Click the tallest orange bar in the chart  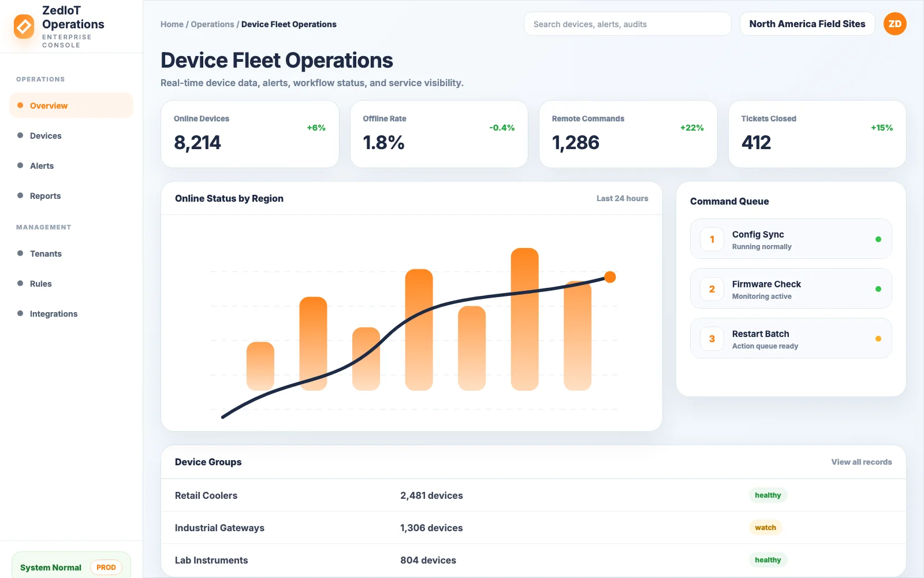tap(524, 319)
